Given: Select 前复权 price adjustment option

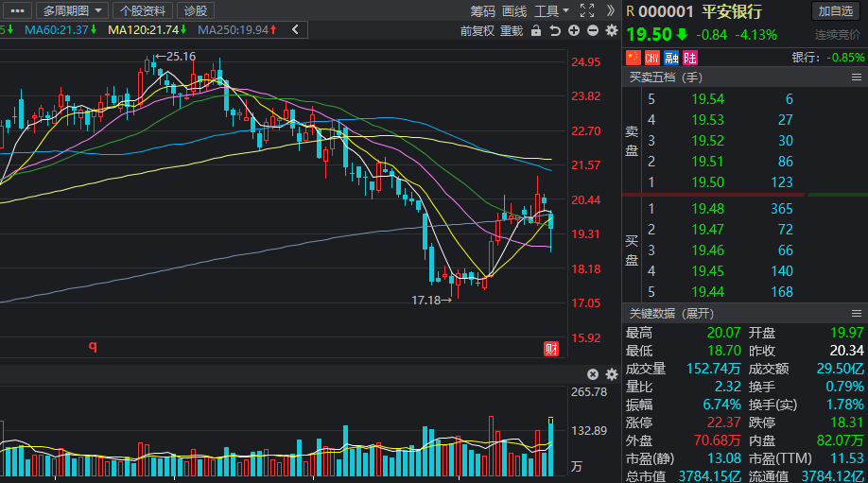Looking at the screenshot, I should pyautogui.click(x=477, y=31).
